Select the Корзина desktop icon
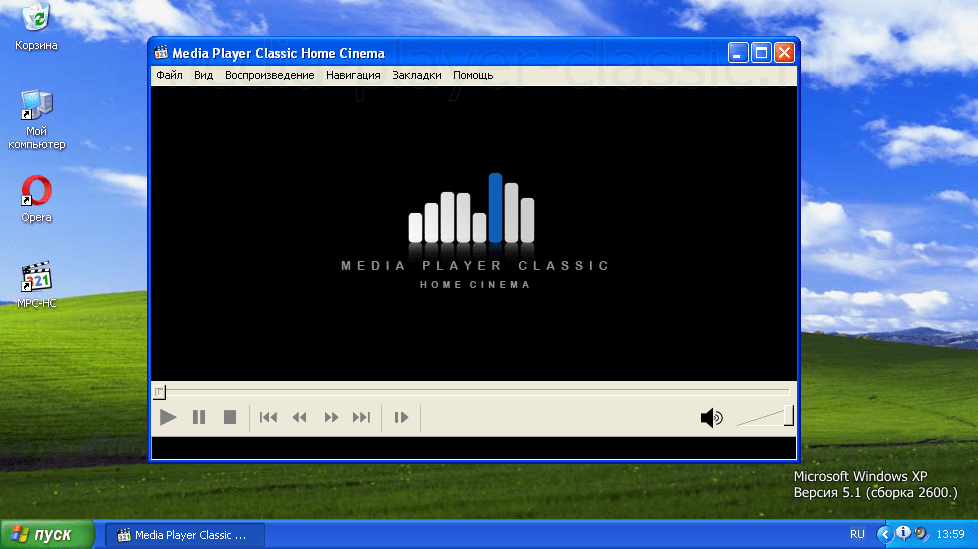 (36, 27)
